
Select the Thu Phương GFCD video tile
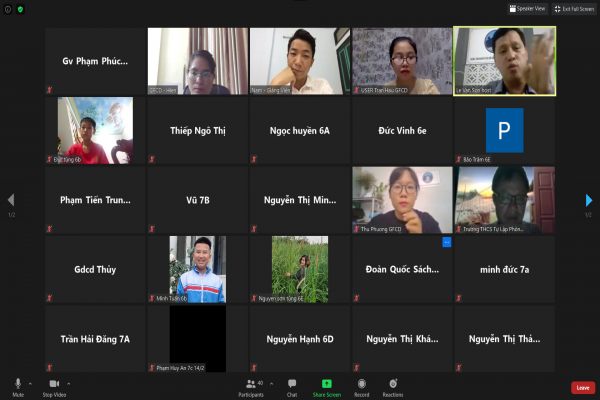402,200
